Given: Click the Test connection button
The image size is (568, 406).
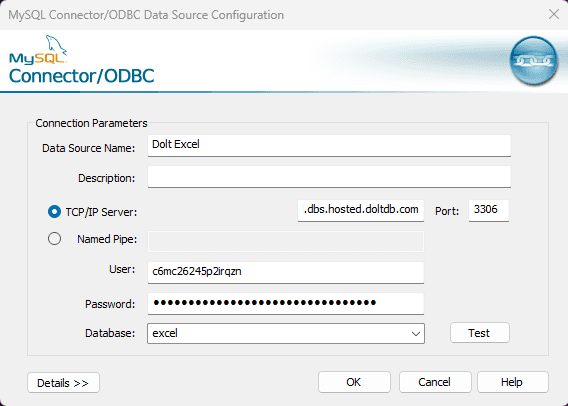Looking at the screenshot, I should (x=480, y=333).
